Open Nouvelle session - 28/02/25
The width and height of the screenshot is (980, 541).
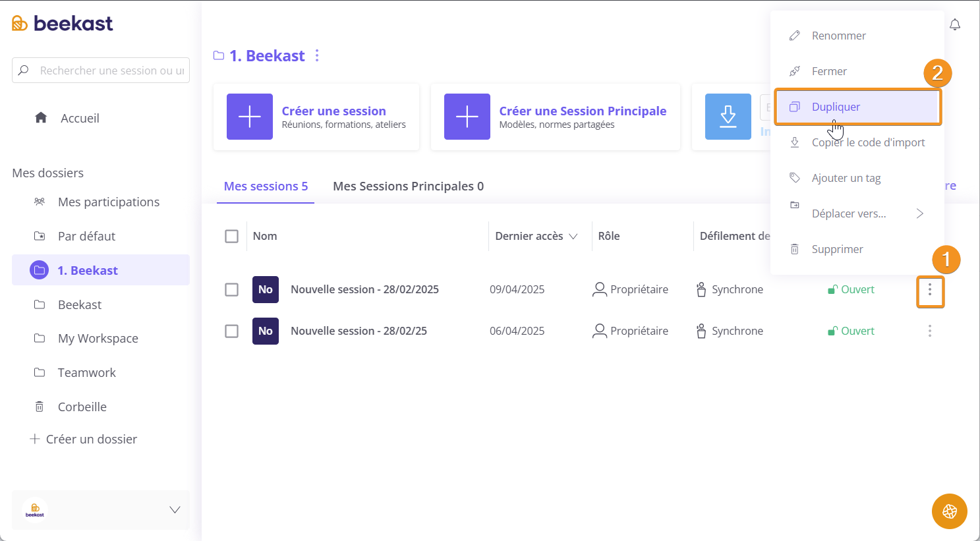pyautogui.click(x=359, y=331)
